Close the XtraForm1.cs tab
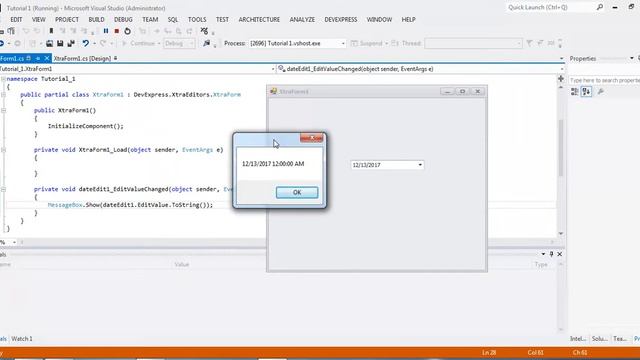 click(47, 58)
